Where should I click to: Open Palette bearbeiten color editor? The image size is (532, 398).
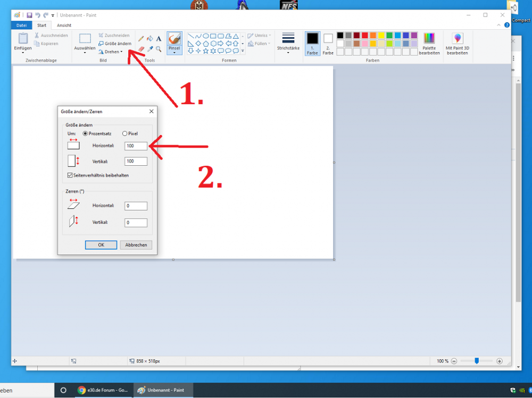[429, 44]
